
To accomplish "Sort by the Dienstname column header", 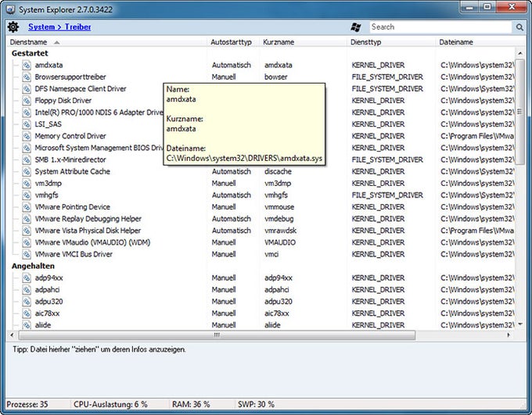I will pyautogui.click(x=106, y=42).
